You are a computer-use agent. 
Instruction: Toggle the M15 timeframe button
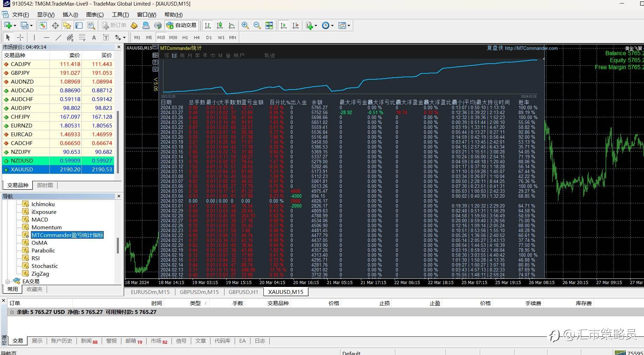tap(161, 38)
